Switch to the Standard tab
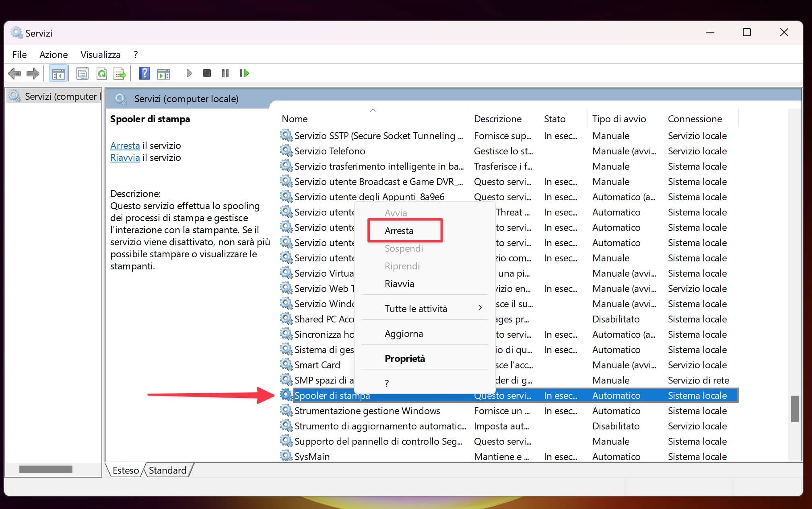This screenshot has width=812, height=509. pos(168,470)
